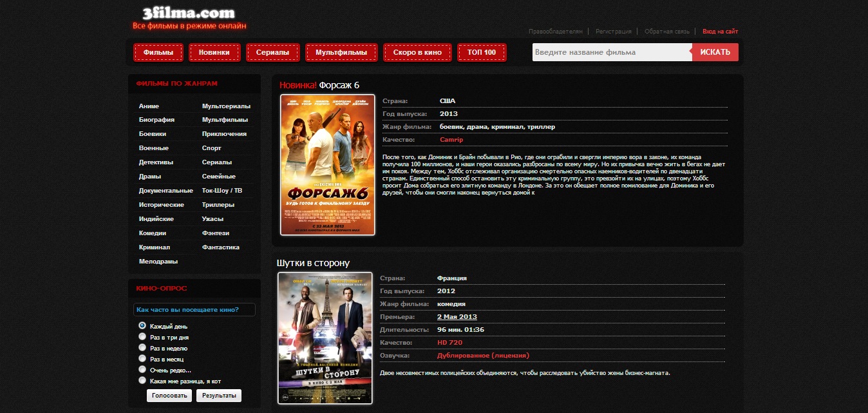Browse the Мультсериалы genre
Viewport: 868px width, 413px height.
click(x=226, y=106)
